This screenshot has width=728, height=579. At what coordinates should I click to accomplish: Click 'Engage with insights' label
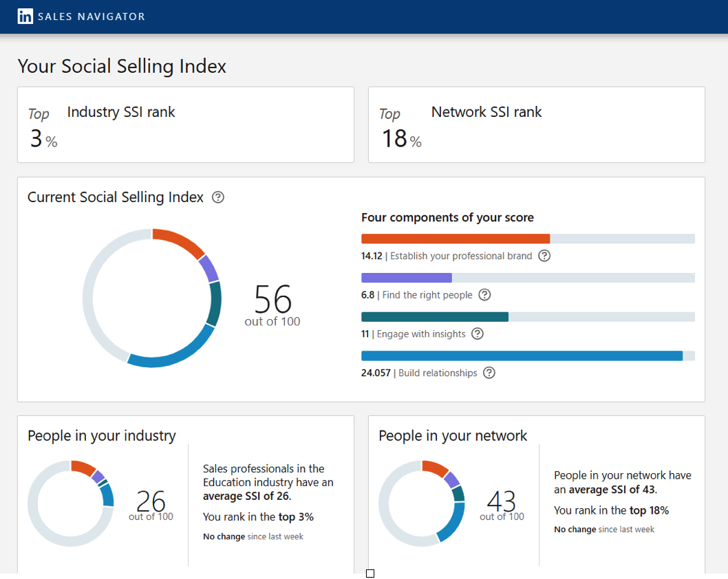pyautogui.click(x=421, y=334)
